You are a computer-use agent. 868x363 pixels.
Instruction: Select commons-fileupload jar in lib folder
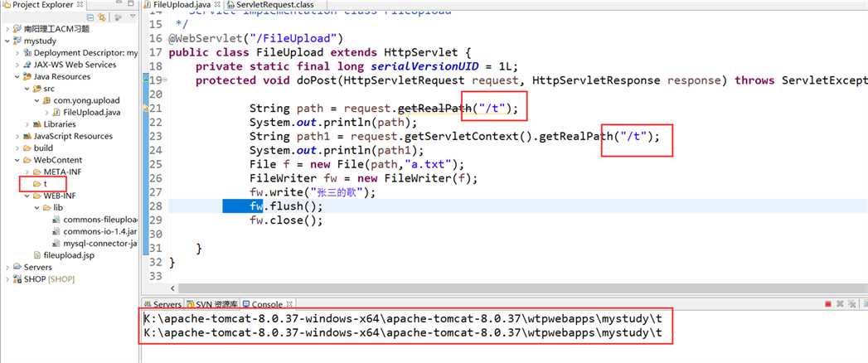[x=95, y=220]
